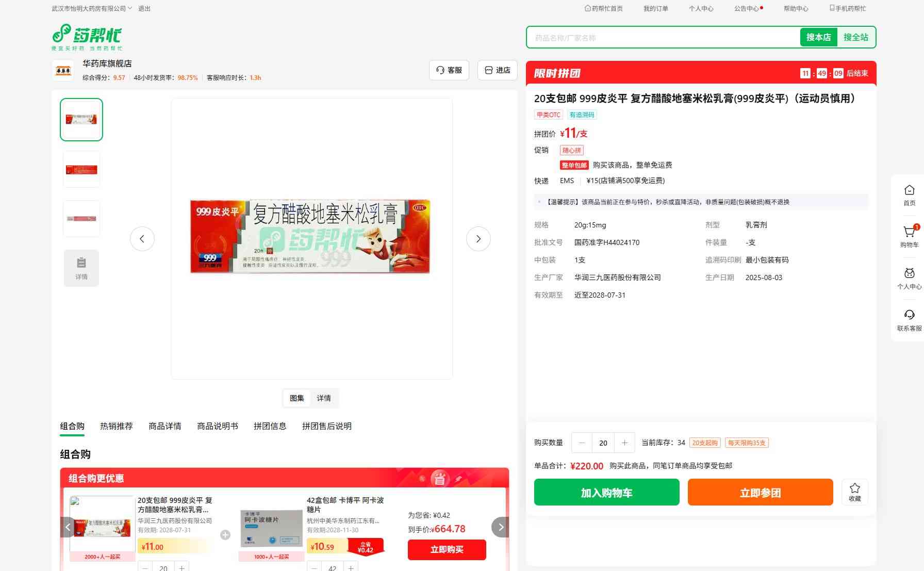Select the second product thumbnail image

coord(81,170)
